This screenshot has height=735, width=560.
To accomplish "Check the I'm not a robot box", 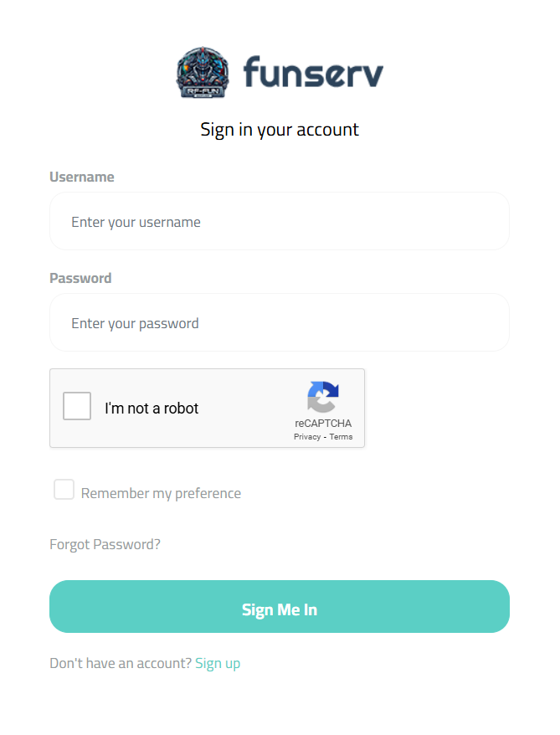I will coord(77,406).
